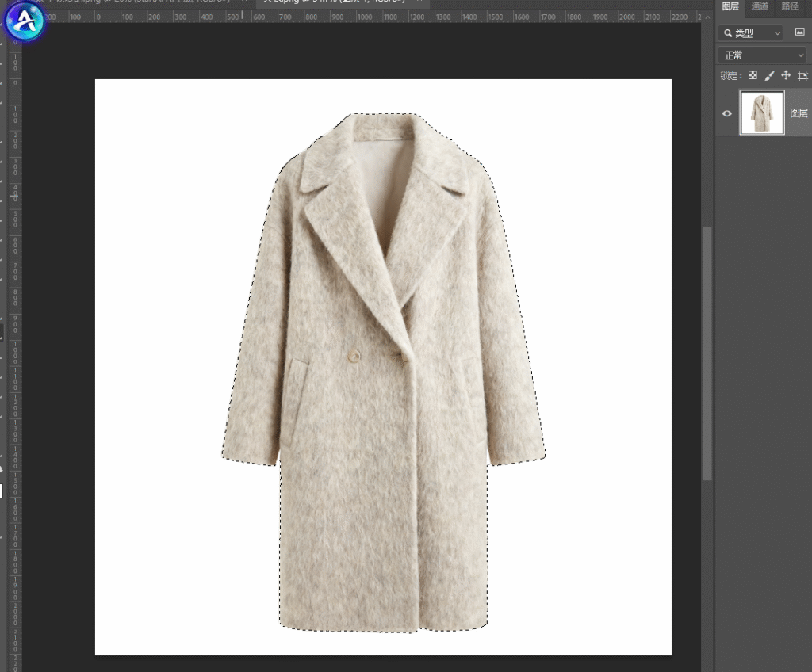The height and width of the screenshot is (672, 812).
Task: Click the white color swatch in left toolbar
Action: pyautogui.click(x=1, y=491)
